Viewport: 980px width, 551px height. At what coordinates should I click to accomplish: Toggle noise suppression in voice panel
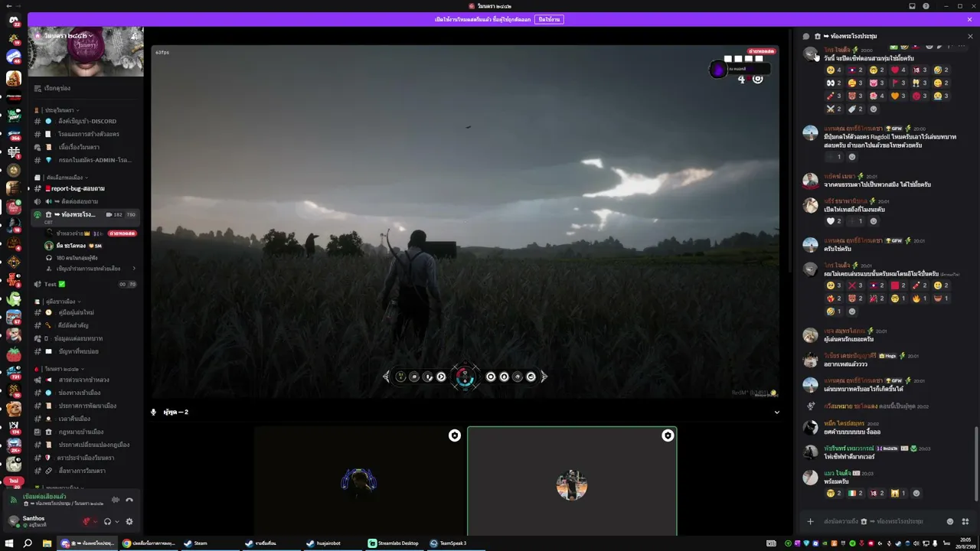[116, 500]
